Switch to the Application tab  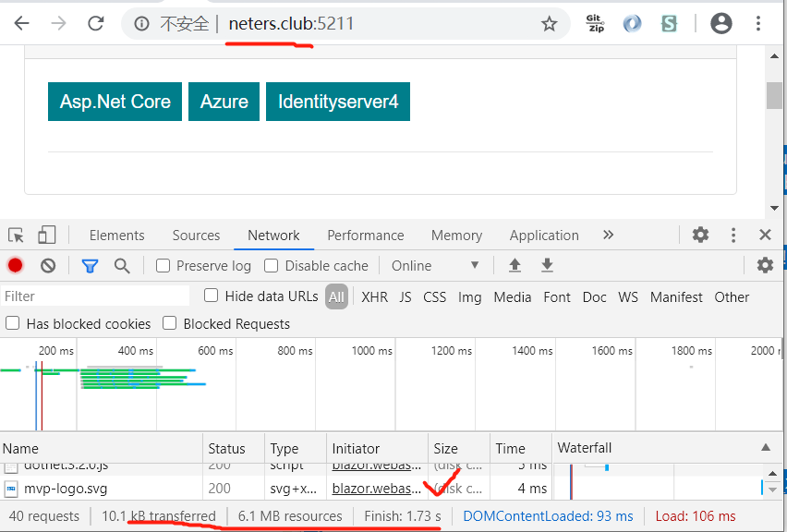pos(544,236)
